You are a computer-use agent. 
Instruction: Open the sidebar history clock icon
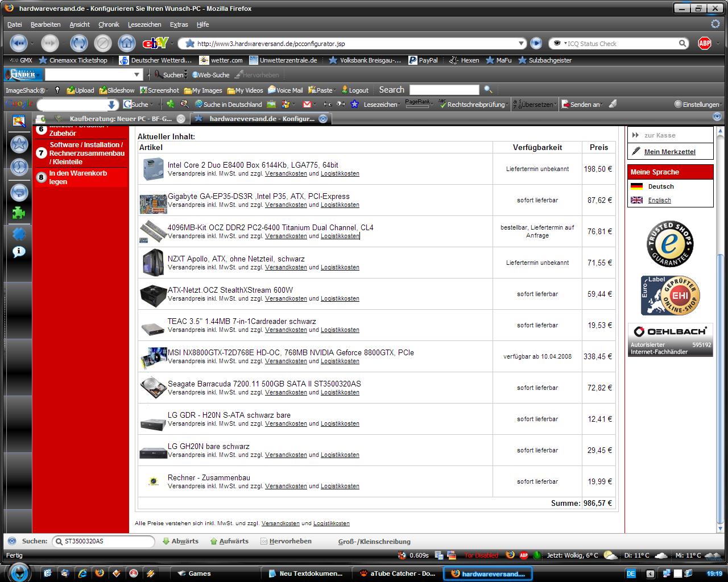(x=19, y=167)
